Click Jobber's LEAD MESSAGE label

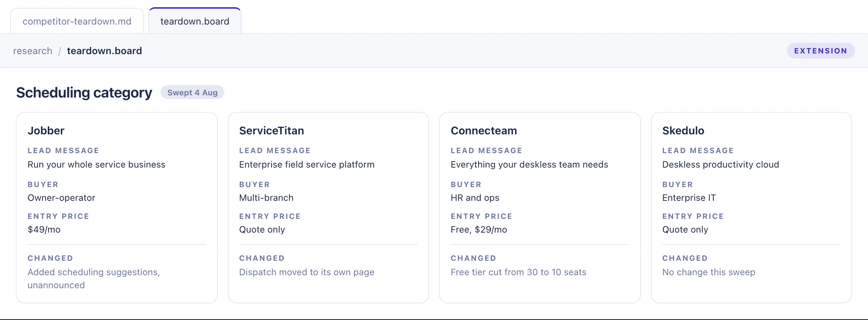pos(63,151)
